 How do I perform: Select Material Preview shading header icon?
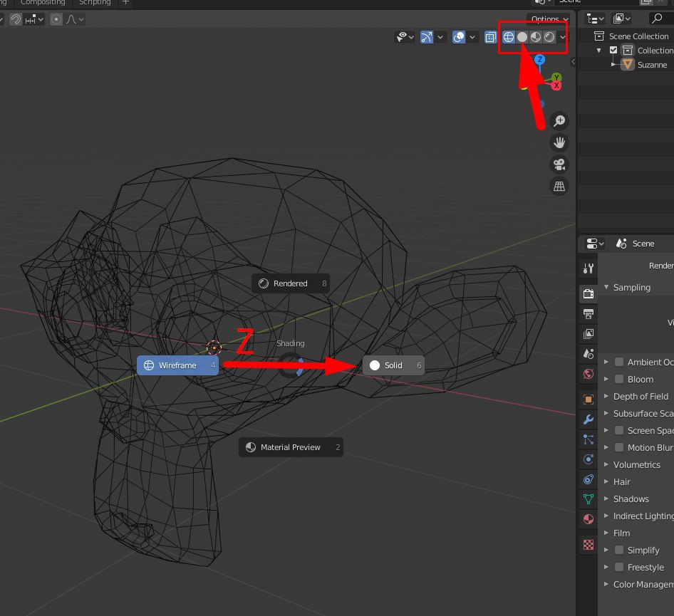click(x=536, y=37)
